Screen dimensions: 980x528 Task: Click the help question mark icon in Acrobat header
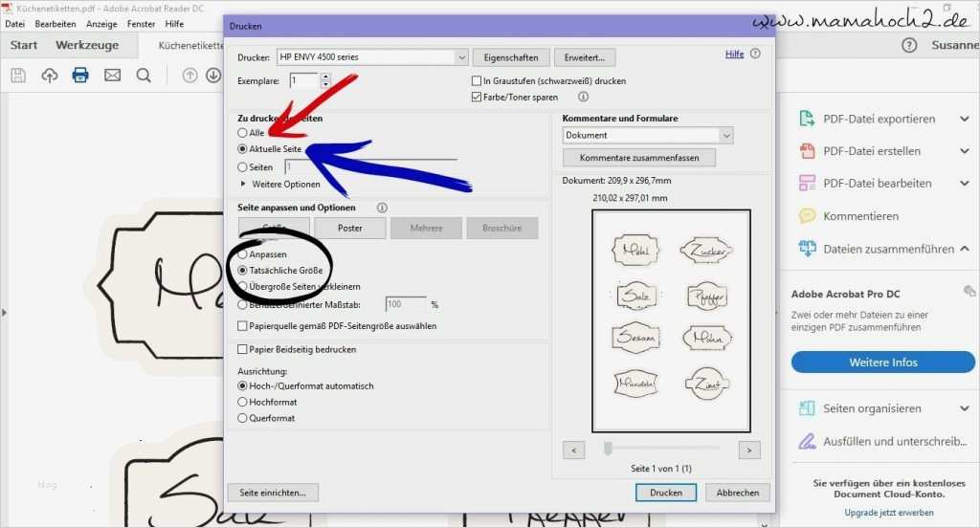tap(909, 45)
